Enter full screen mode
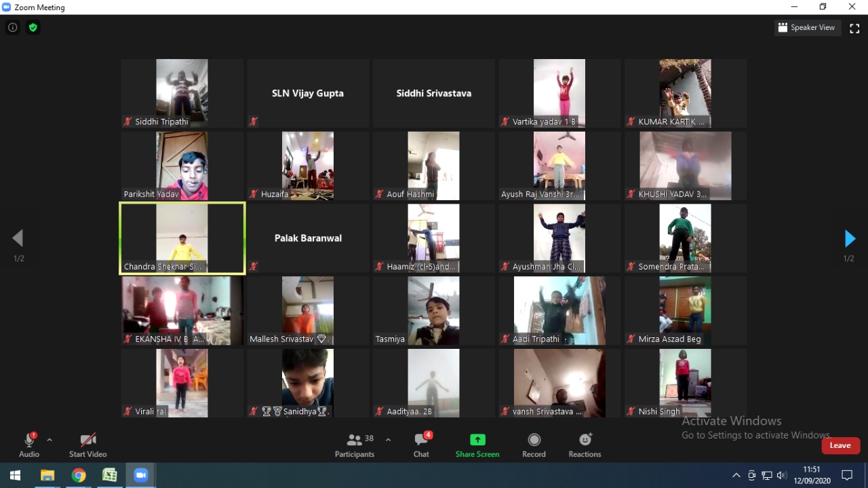This screenshot has width=868, height=488. pyautogui.click(x=854, y=28)
